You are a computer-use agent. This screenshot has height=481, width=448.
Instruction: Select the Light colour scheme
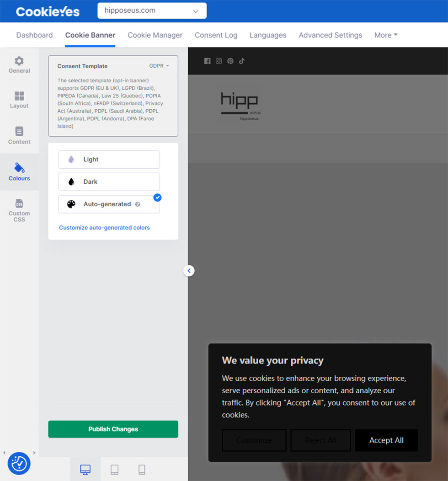(109, 160)
